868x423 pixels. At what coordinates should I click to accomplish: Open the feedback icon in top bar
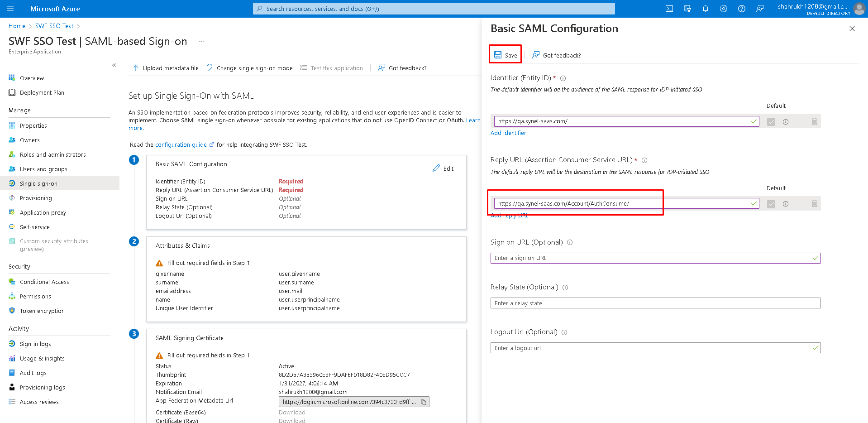click(760, 9)
